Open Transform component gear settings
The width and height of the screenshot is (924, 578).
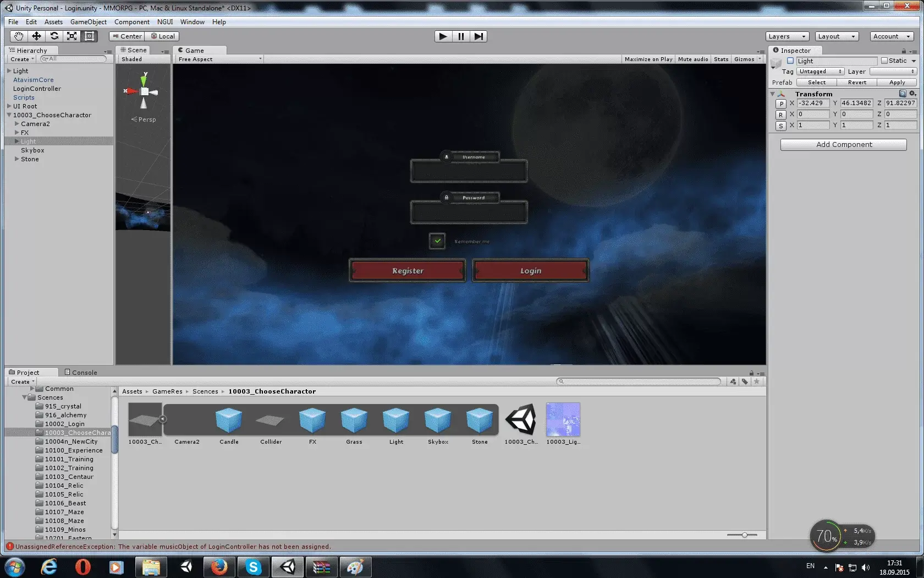point(912,94)
